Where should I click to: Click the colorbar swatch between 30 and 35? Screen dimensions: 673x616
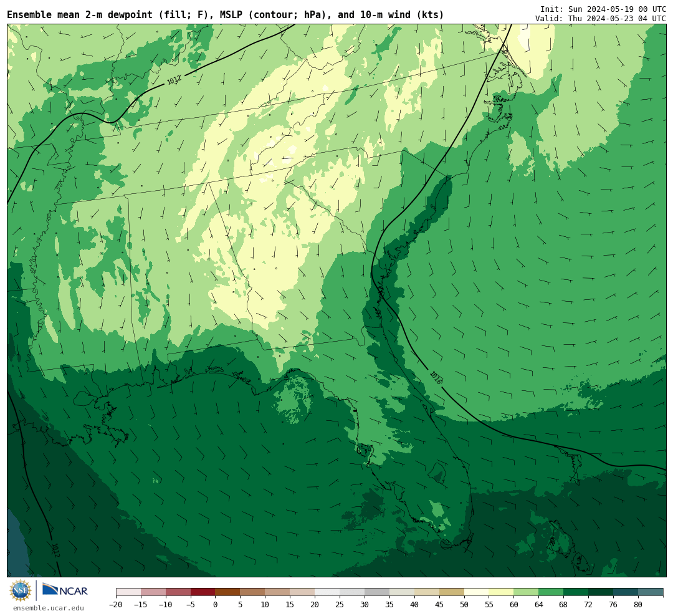click(377, 592)
